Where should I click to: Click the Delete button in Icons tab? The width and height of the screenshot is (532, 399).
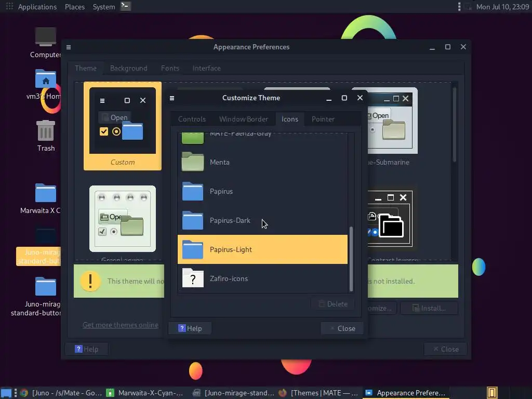(x=333, y=304)
